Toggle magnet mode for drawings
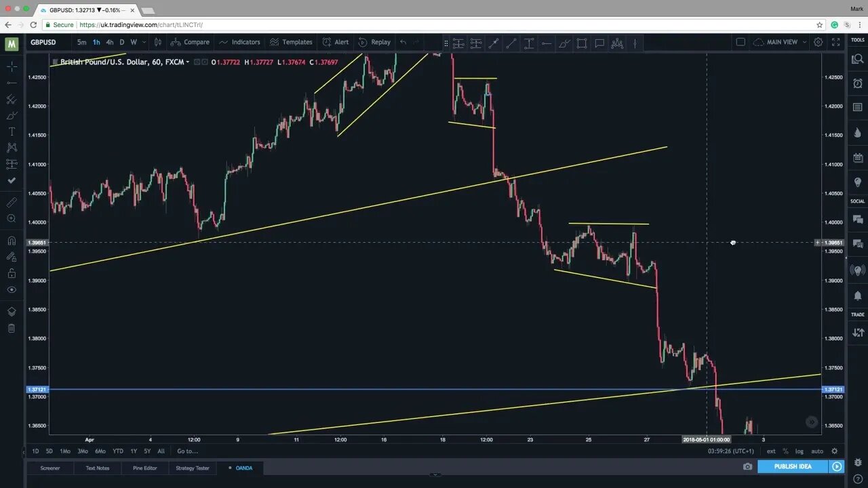Viewport: 868px width, 488px height. [12, 240]
